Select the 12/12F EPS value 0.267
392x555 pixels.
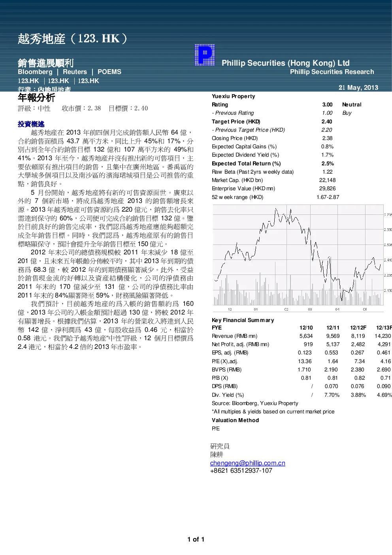(x=357, y=352)
